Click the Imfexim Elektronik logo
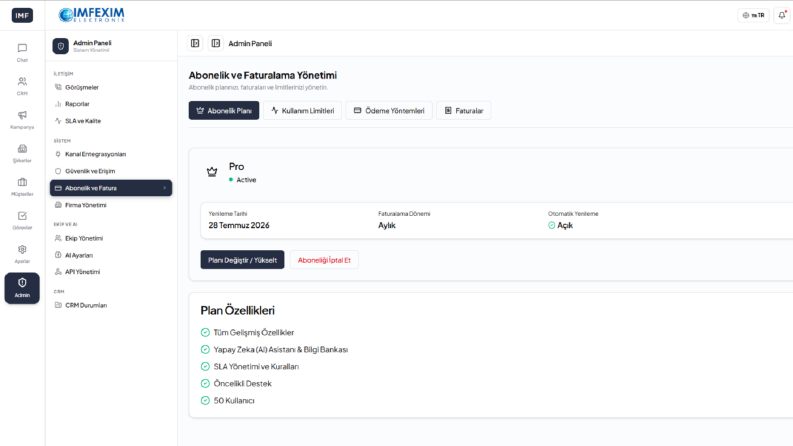 coord(91,15)
